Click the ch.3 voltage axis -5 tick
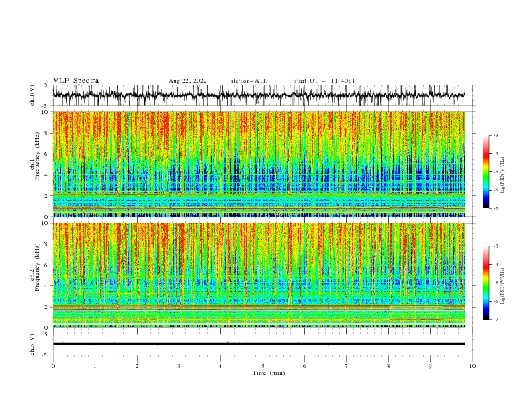 point(46,355)
